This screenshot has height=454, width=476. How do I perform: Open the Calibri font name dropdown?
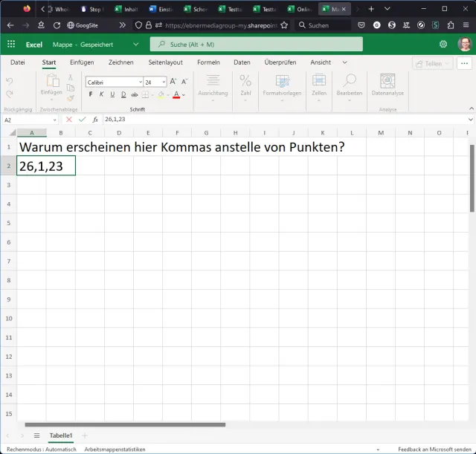click(139, 82)
